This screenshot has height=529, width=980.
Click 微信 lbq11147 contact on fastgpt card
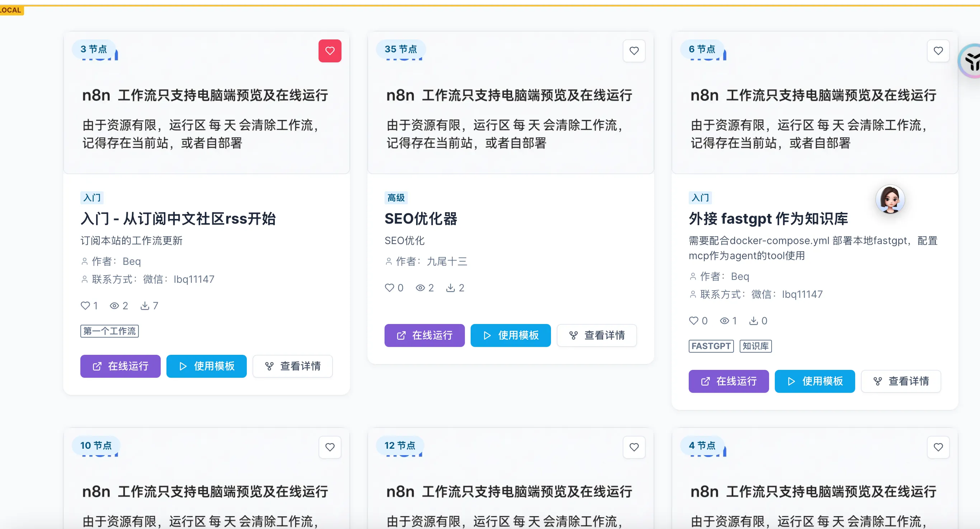[x=787, y=294]
